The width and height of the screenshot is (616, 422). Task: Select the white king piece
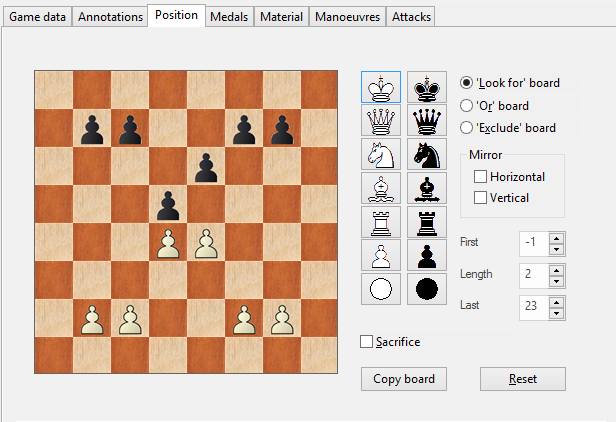(380, 87)
